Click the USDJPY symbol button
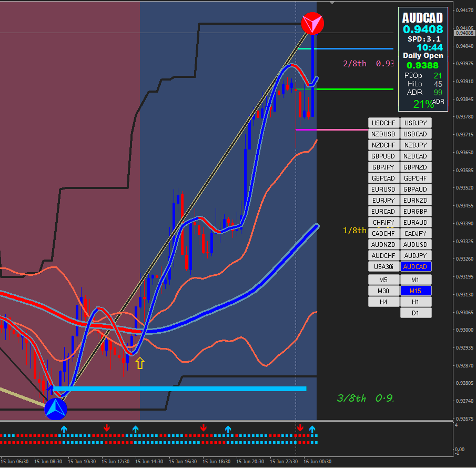 416,123
